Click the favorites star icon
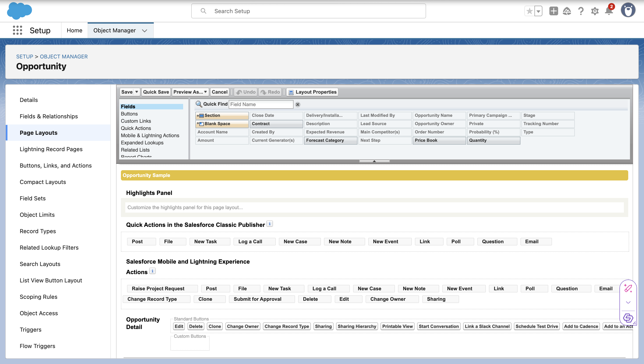Viewport: 644px width, 364px height. (529, 11)
